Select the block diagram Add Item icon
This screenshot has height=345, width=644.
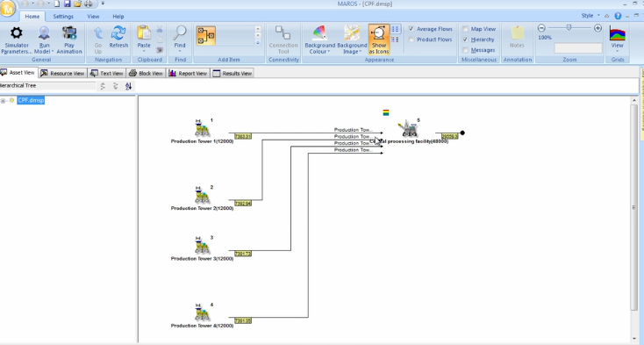coord(206,36)
